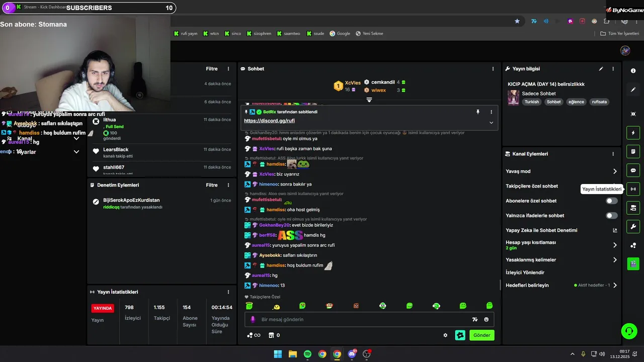Select the angel halo green emote

[249, 306]
